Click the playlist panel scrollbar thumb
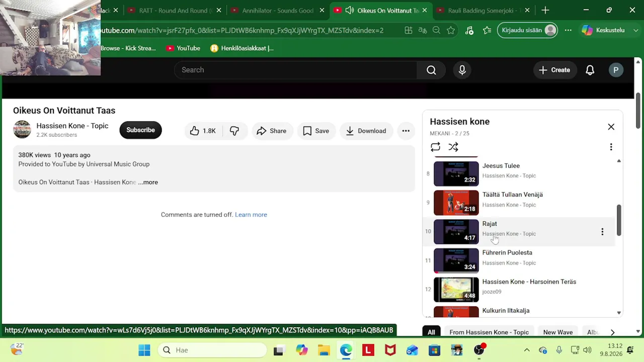This screenshot has height=362, width=644. point(619,220)
